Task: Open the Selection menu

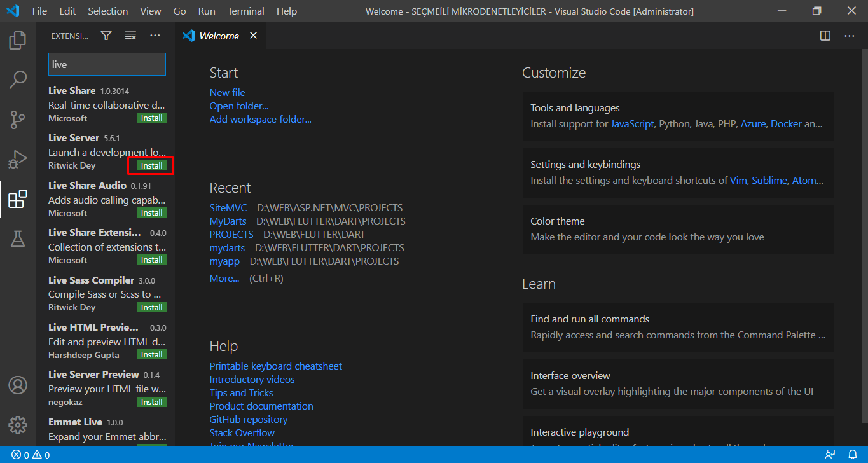Action: point(107,11)
